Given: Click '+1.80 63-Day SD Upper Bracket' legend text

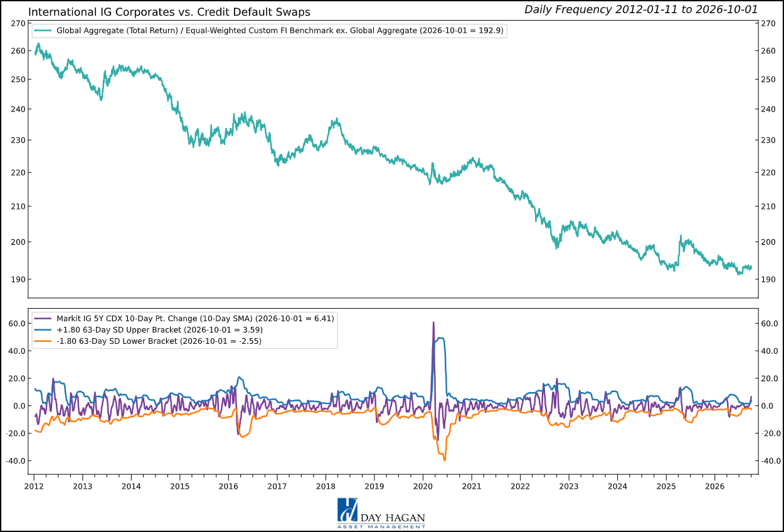Looking at the screenshot, I should [159, 330].
